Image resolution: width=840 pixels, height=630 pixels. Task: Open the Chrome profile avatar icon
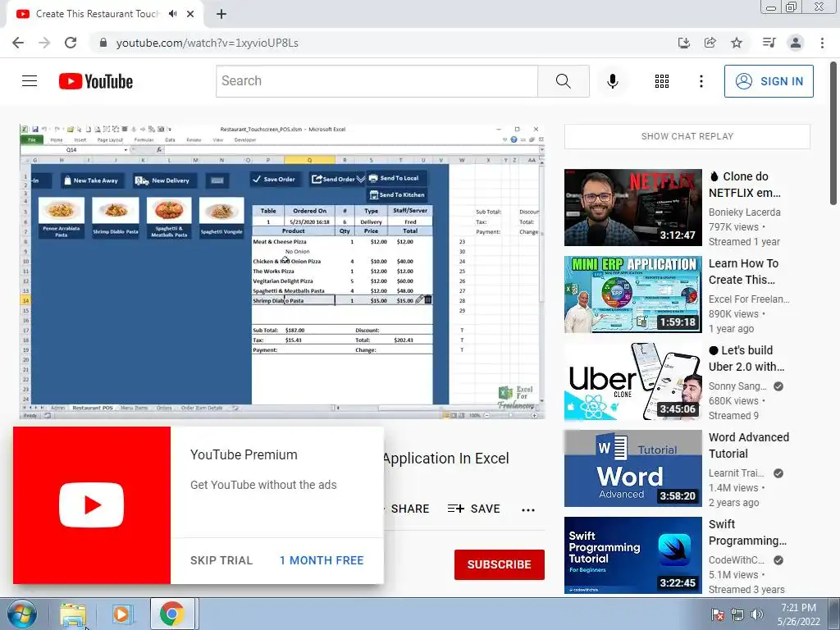click(796, 43)
